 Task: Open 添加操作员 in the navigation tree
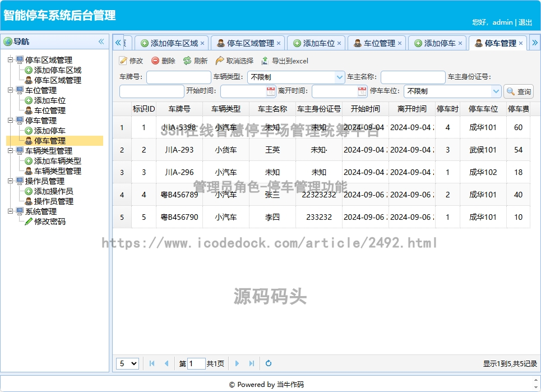point(53,191)
